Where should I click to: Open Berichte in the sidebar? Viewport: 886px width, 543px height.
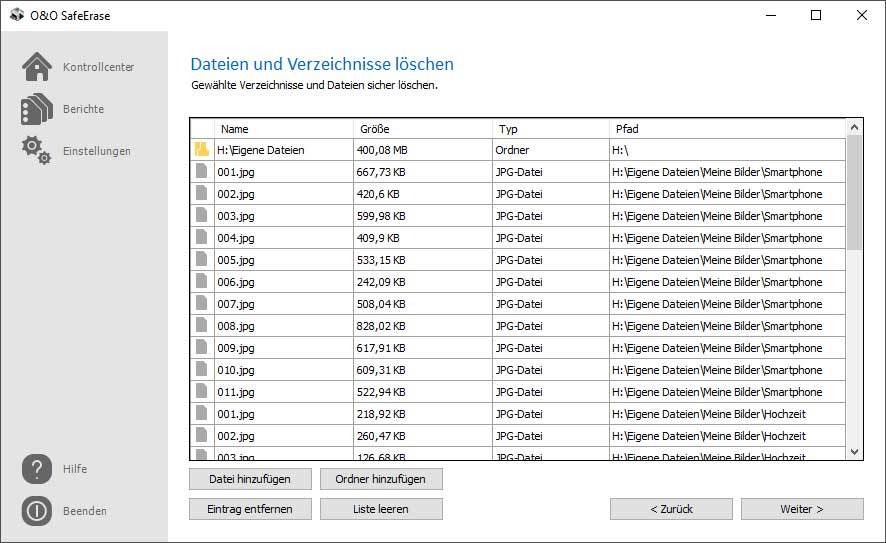click(x=84, y=109)
